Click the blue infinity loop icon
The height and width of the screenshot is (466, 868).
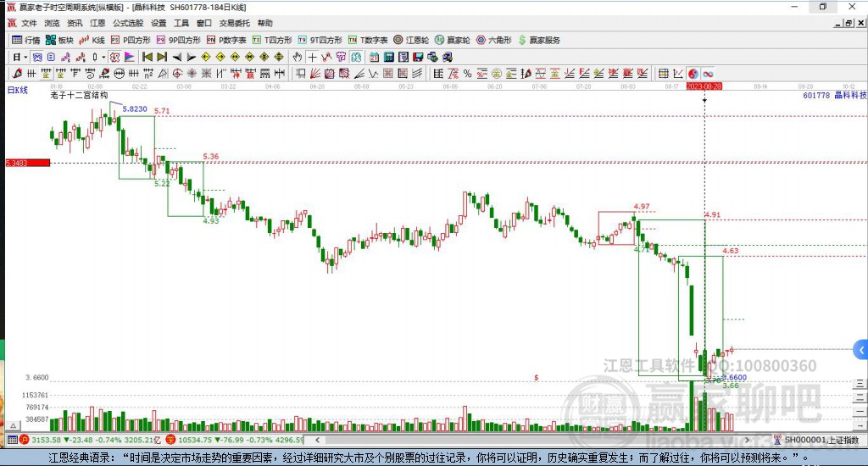pos(708,74)
